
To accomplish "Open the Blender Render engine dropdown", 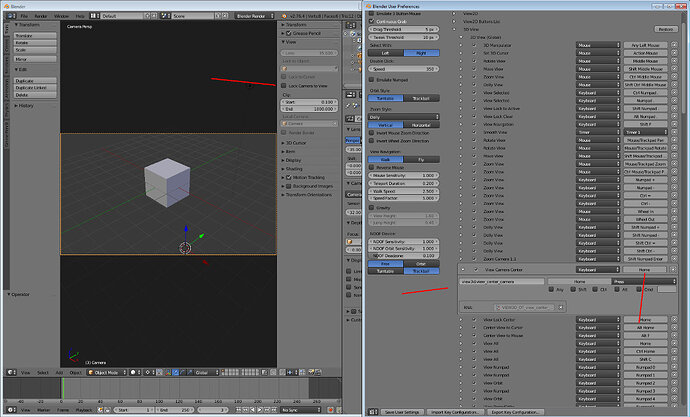I will tap(255, 16).
